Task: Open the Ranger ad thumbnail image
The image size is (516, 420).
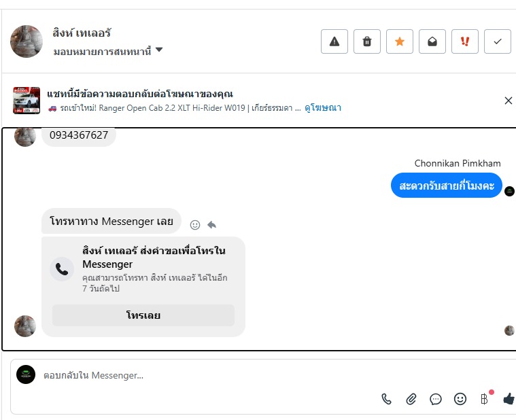Action: [27, 101]
